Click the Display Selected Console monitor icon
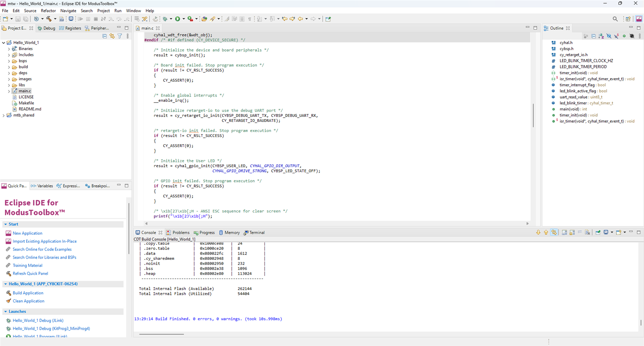 (606, 232)
